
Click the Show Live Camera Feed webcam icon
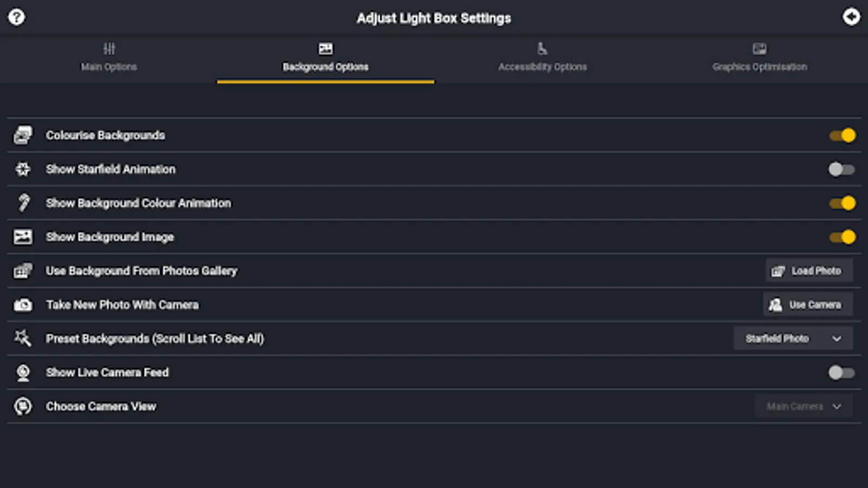[23, 373]
